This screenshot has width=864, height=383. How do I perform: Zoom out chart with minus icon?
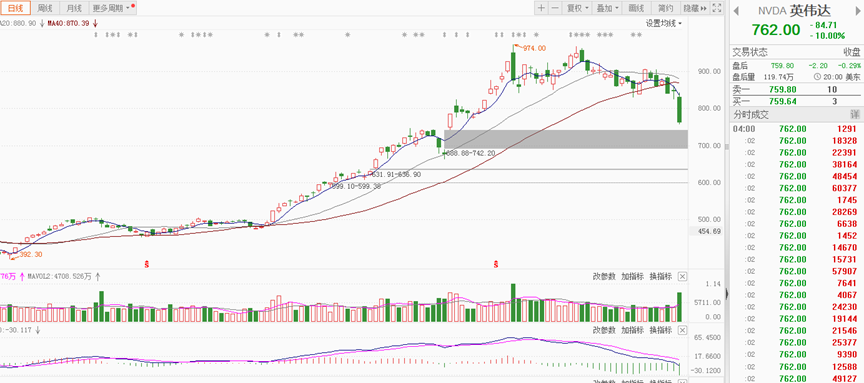point(555,8)
